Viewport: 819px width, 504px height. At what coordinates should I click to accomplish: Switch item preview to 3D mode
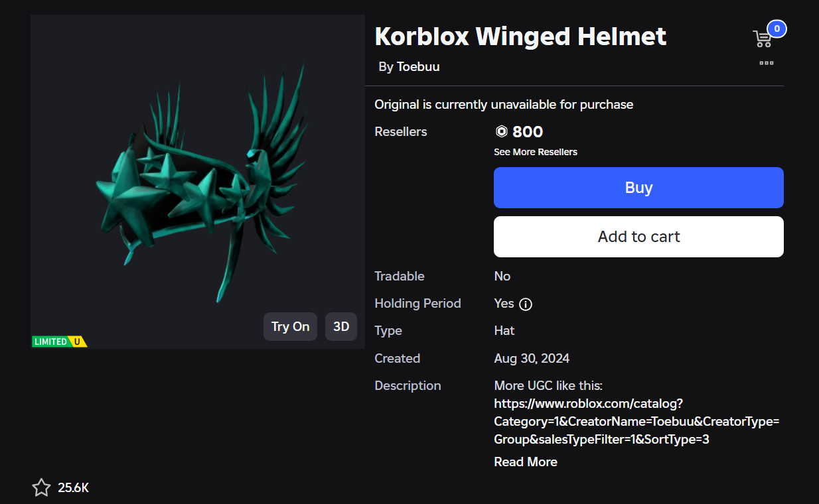[340, 326]
